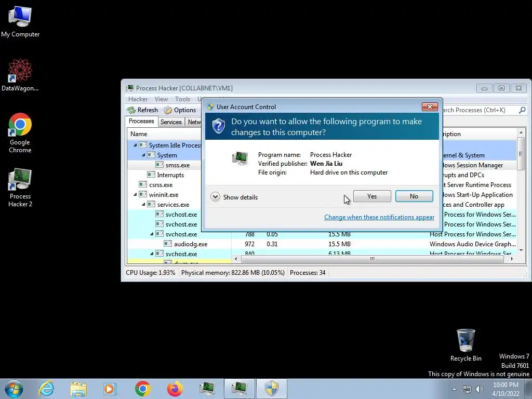
Task: Open the Recycle Bin
Action: 465,345
